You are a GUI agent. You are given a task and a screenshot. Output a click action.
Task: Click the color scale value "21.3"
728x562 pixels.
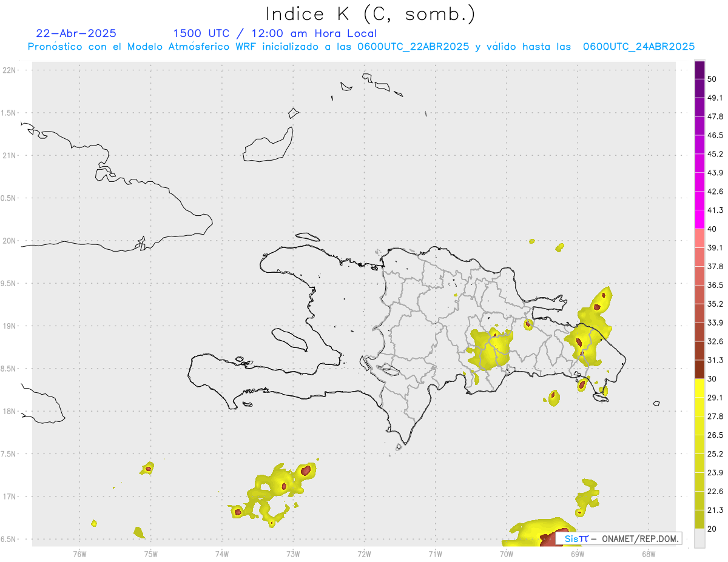(715, 510)
